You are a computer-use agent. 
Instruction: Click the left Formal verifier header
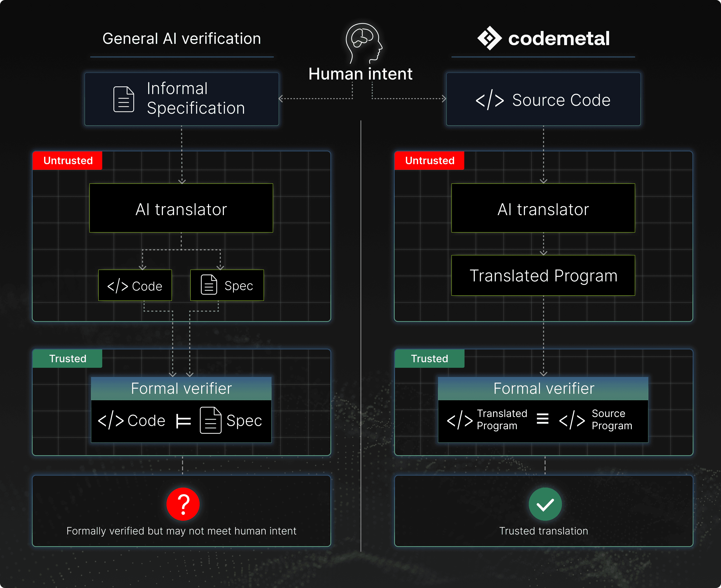pyautogui.click(x=181, y=388)
